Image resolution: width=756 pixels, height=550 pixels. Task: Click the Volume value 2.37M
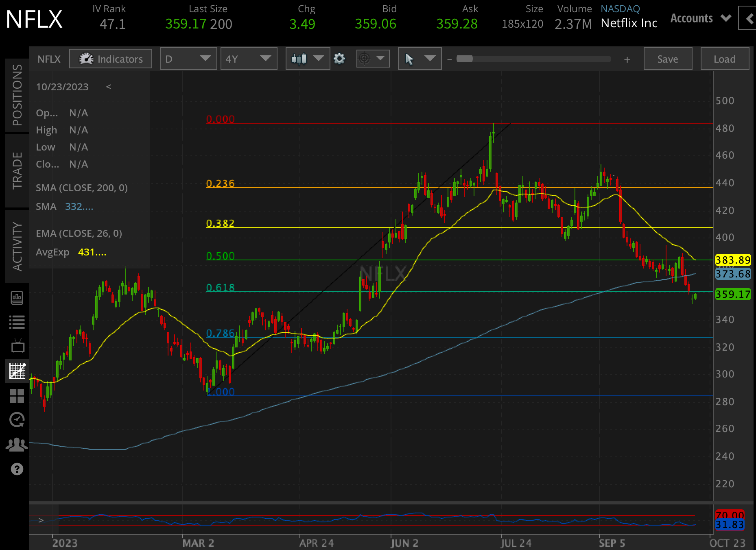573,24
